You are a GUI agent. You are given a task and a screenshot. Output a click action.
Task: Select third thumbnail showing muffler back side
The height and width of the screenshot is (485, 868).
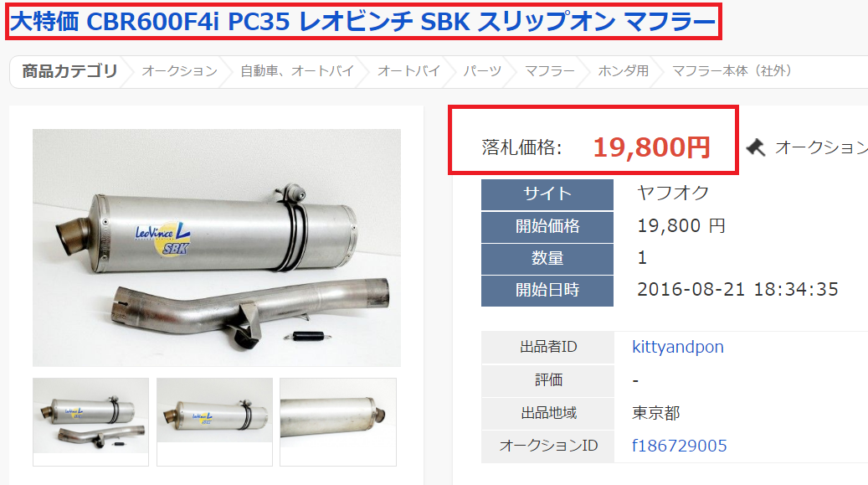(338, 422)
